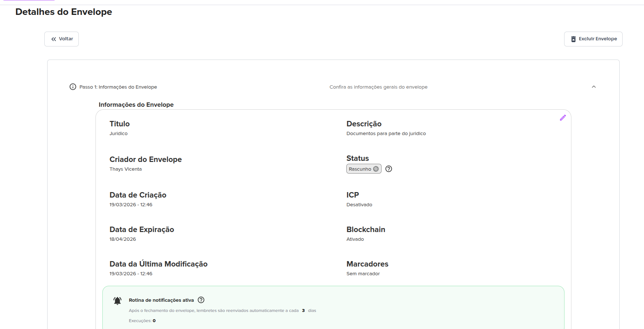644x329 pixels.
Task: Go back using the Voltar button
Action: pyautogui.click(x=61, y=39)
